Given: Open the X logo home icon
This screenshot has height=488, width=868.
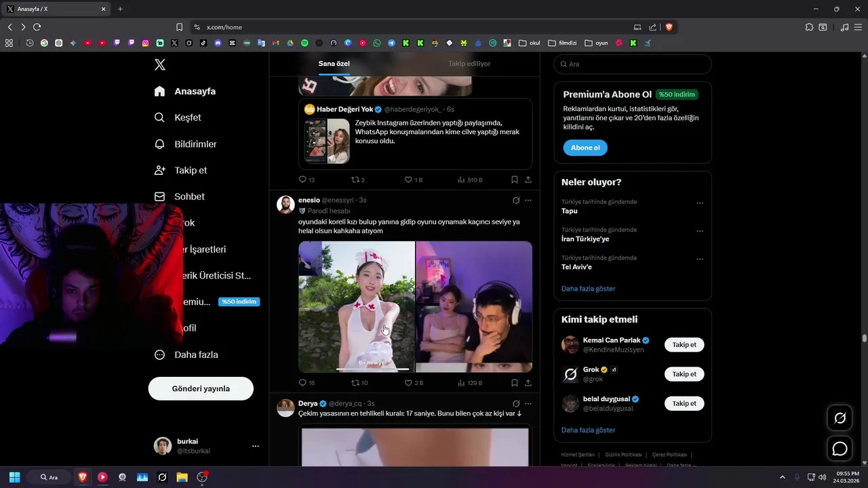Looking at the screenshot, I should pyautogui.click(x=160, y=65).
